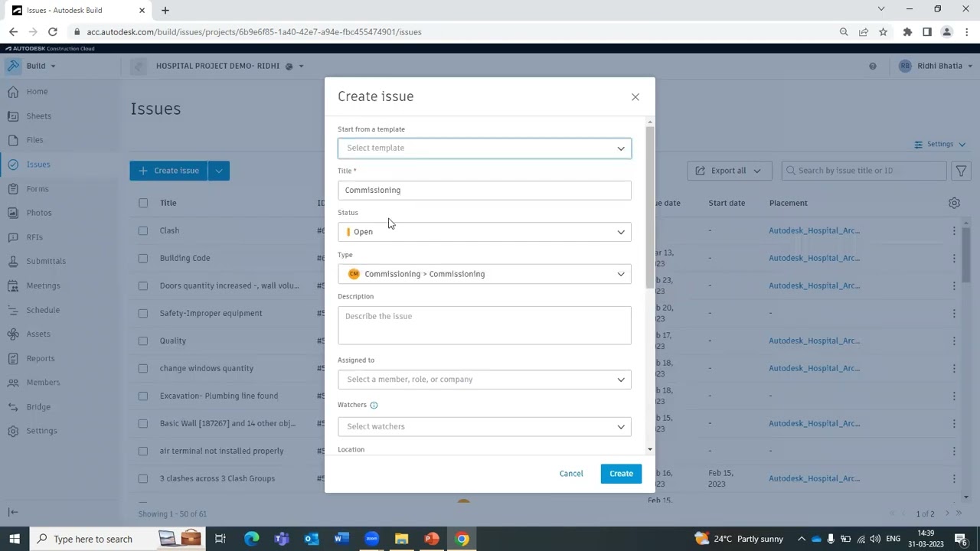
Task: Select Issues in the sidebar
Action: [x=38, y=165]
